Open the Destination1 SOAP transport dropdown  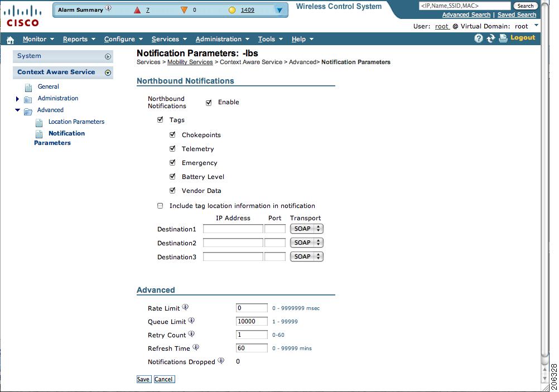coord(306,228)
